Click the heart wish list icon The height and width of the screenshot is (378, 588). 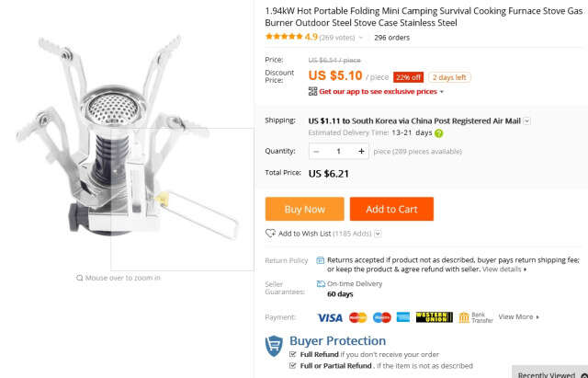[x=270, y=234]
